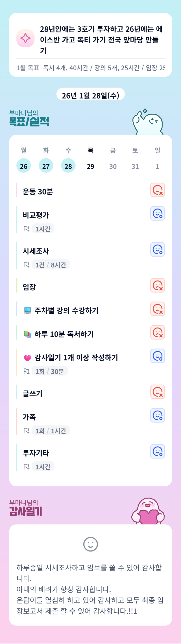Click the 임장 failed face icon
This screenshot has height=644, width=181.
pos(158,285)
